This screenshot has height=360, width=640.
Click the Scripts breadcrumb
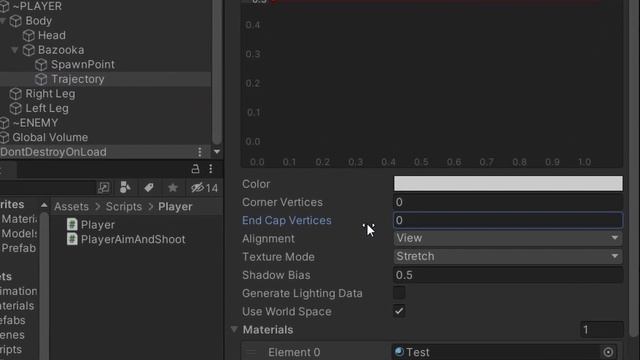(124, 207)
